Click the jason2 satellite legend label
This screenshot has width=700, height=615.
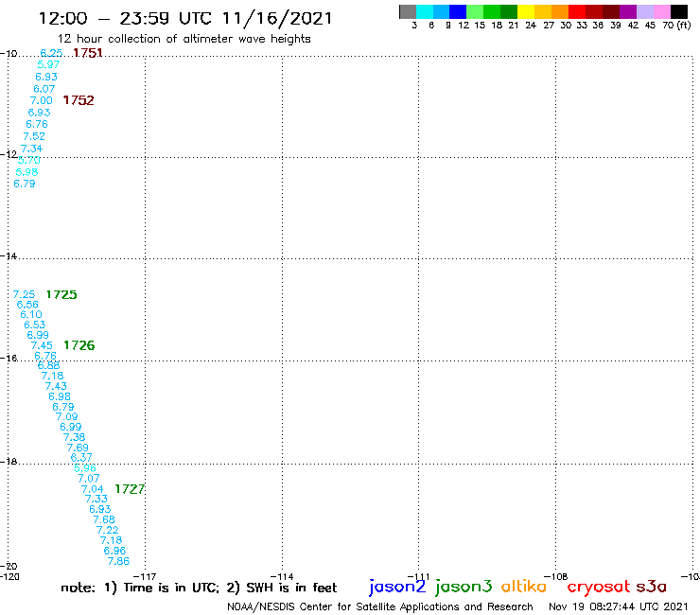[x=397, y=587]
